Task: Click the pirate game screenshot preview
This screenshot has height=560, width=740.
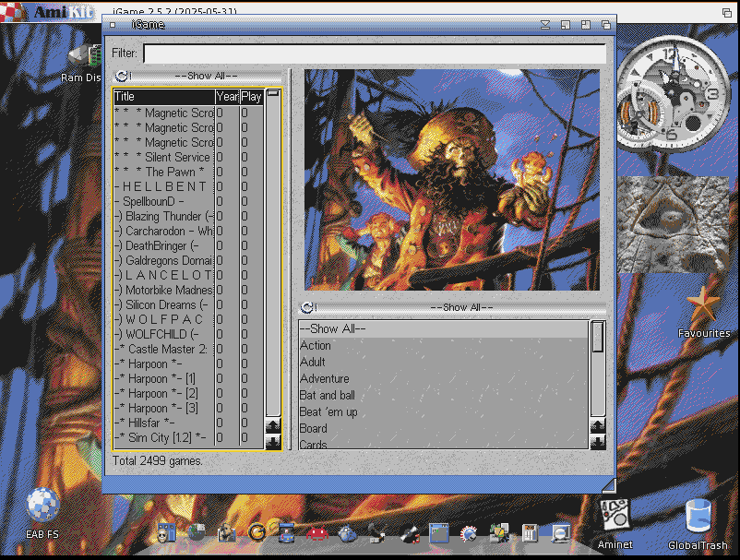Action: [452, 180]
